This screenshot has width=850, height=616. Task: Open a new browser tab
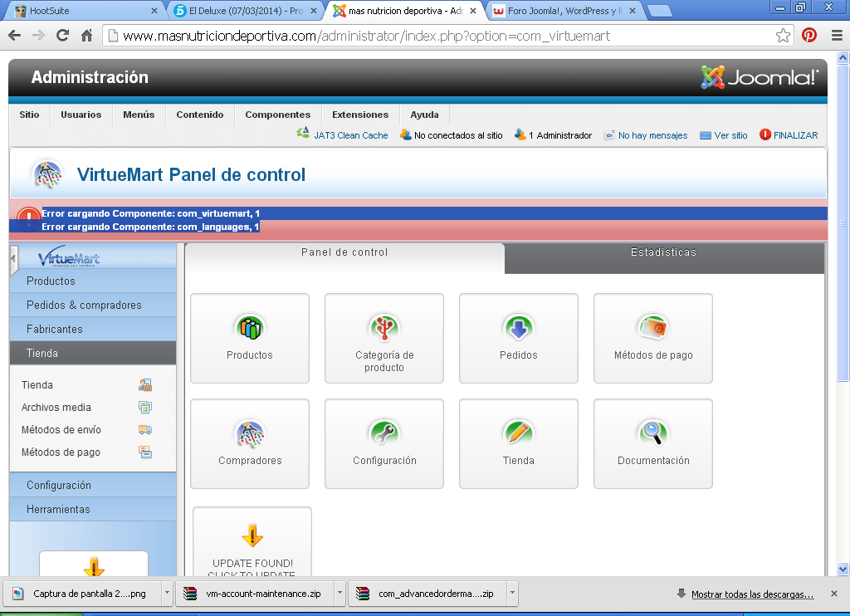(x=660, y=11)
